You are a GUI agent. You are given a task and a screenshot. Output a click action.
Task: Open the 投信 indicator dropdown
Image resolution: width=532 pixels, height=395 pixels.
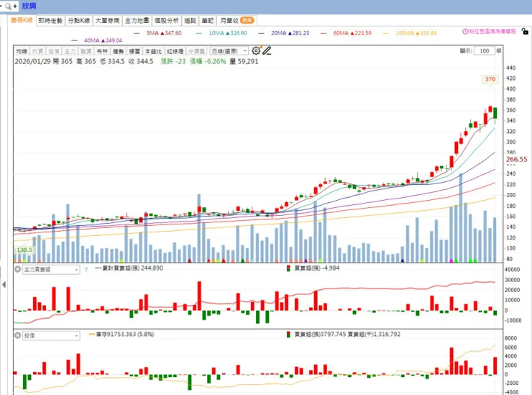pyautogui.click(x=51, y=335)
